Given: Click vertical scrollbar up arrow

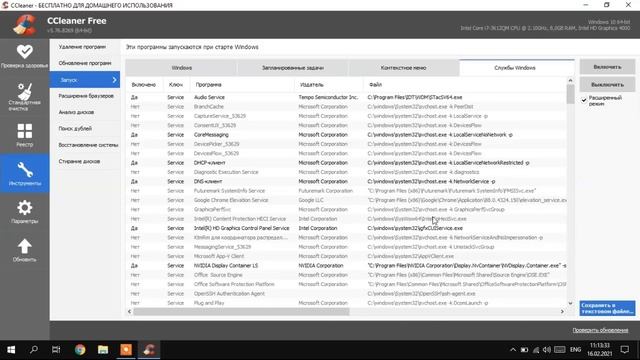Looking at the screenshot, I should (570, 80).
